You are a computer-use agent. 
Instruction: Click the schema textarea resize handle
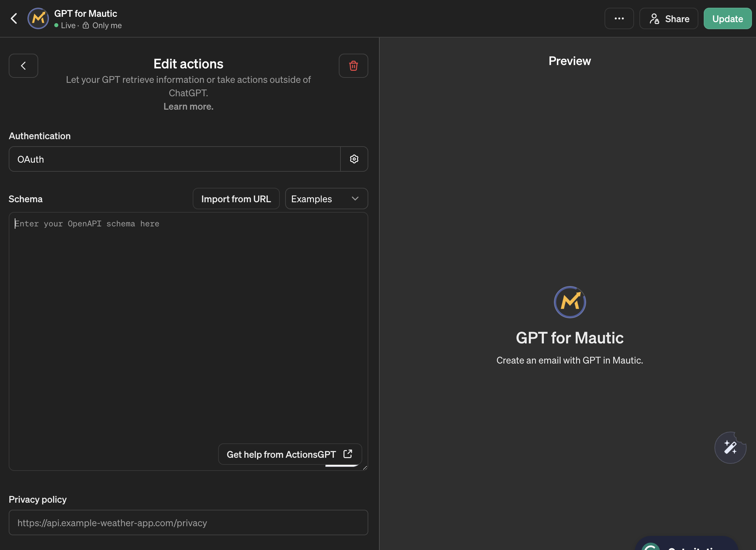[365, 467]
